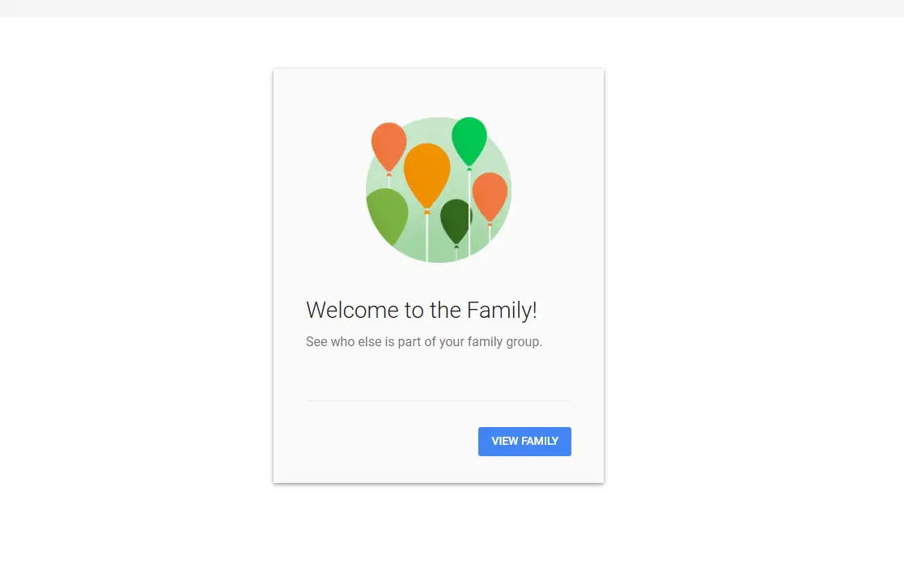
Task: Click the coral balloon above the olive balloon
Action: 388,147
